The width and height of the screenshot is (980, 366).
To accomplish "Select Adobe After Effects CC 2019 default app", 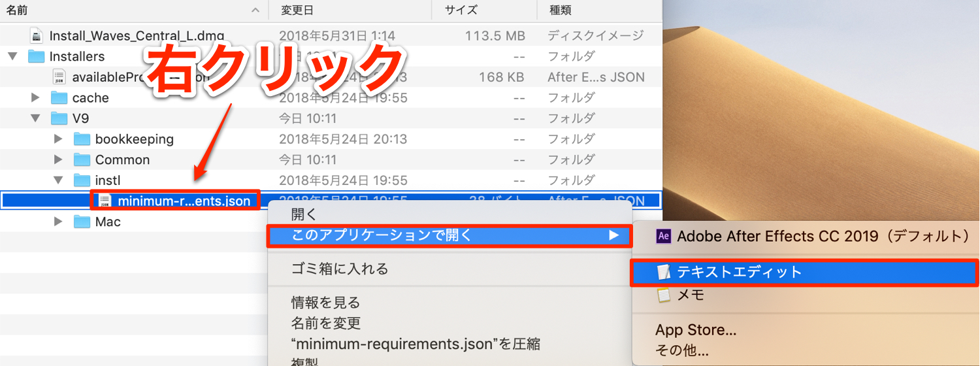I will [806, 237].
